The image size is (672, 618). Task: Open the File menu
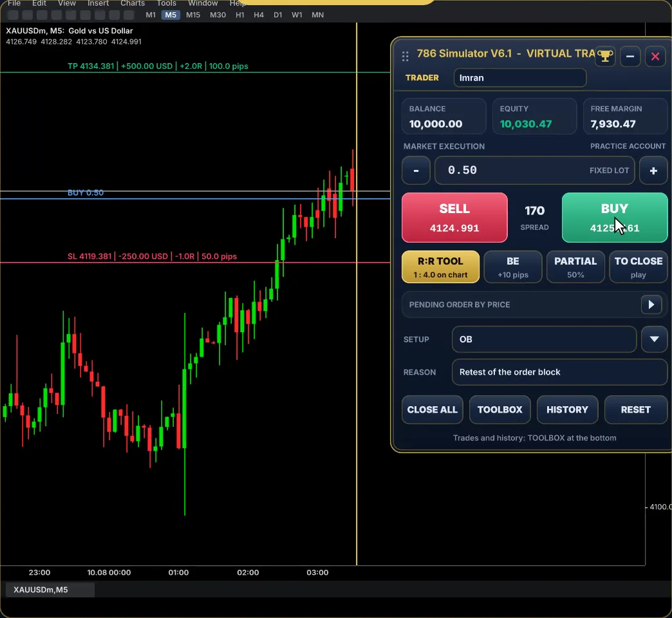pos(14,3)
